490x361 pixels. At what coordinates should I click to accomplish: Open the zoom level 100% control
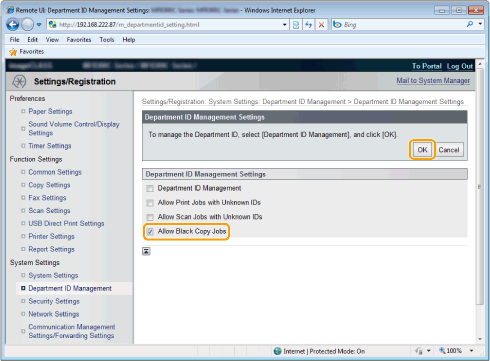pos(450,351)
